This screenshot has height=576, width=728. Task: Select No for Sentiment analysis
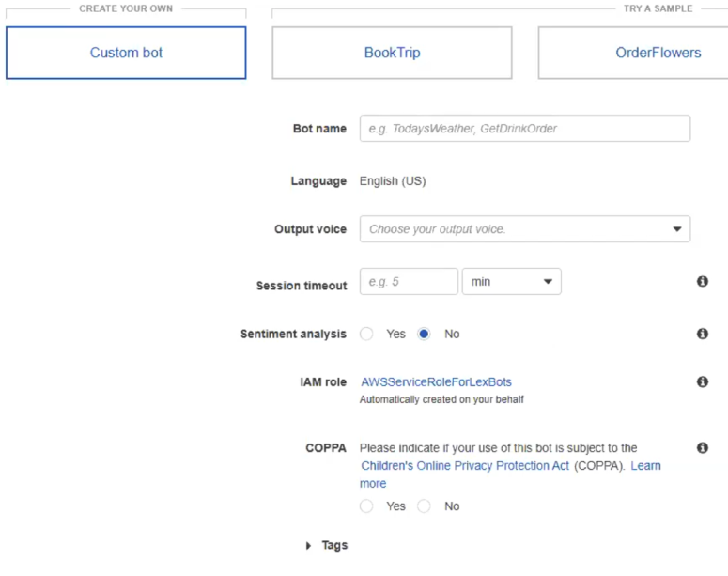point(424,334)
